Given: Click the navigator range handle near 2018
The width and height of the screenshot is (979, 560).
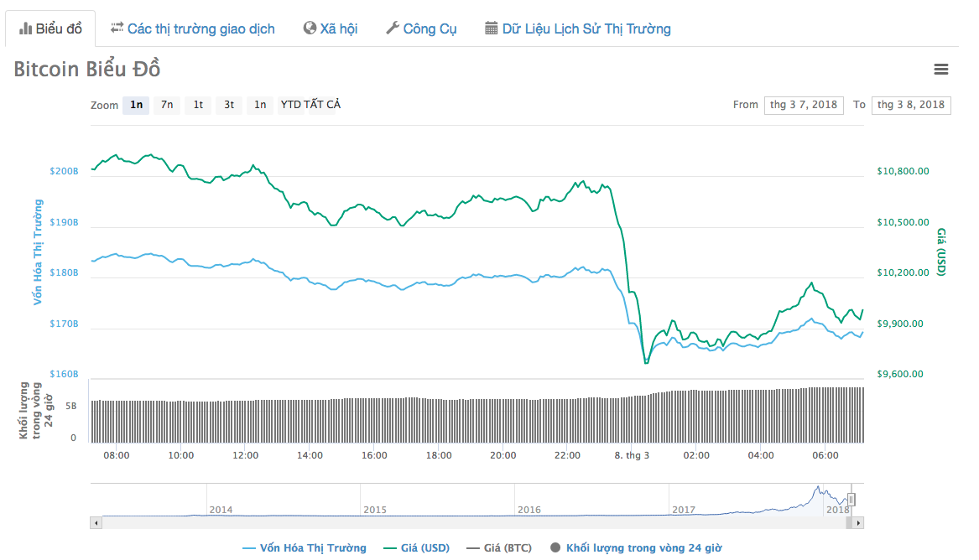Looking at the screenshot, I should tap(851, 500).
